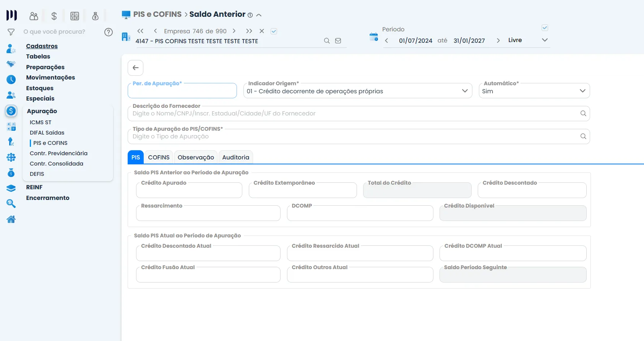
Task: Expand the Livre period type dropdown
Action: coord(545,40)
